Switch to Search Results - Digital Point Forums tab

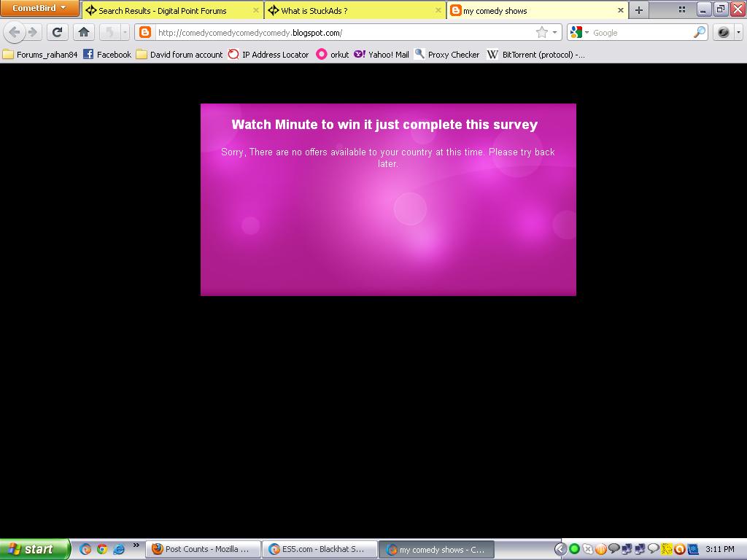click(172, 10)
